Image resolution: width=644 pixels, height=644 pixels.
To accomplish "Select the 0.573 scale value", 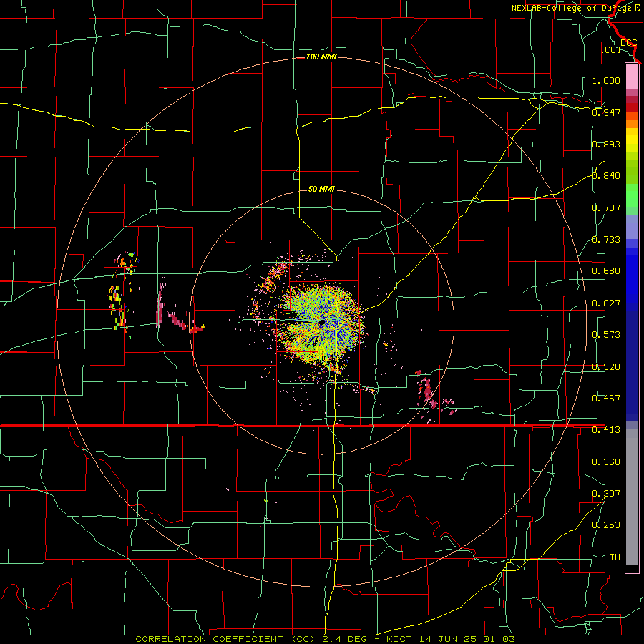I will pos(606,335).
